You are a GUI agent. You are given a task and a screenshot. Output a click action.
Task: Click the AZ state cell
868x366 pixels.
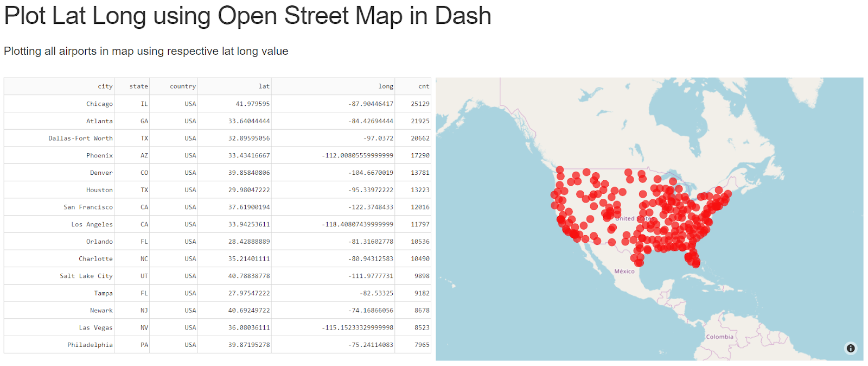click(x=132, y=155)
